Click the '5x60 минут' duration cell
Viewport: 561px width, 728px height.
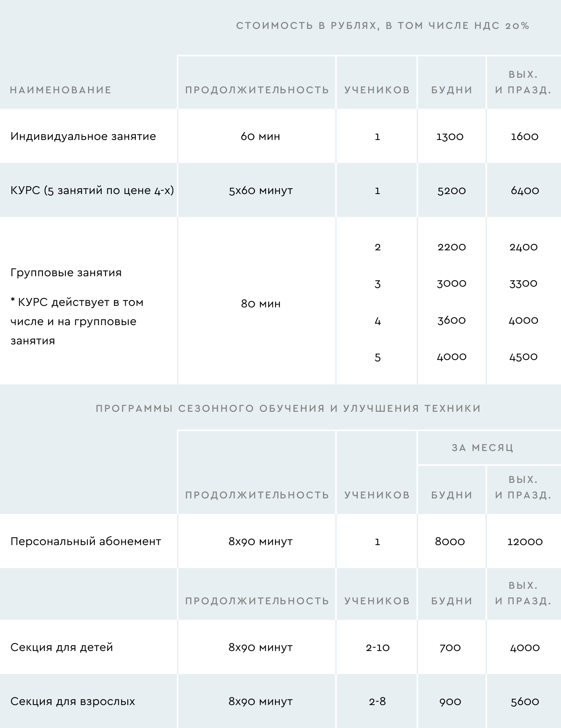(261, 191)
